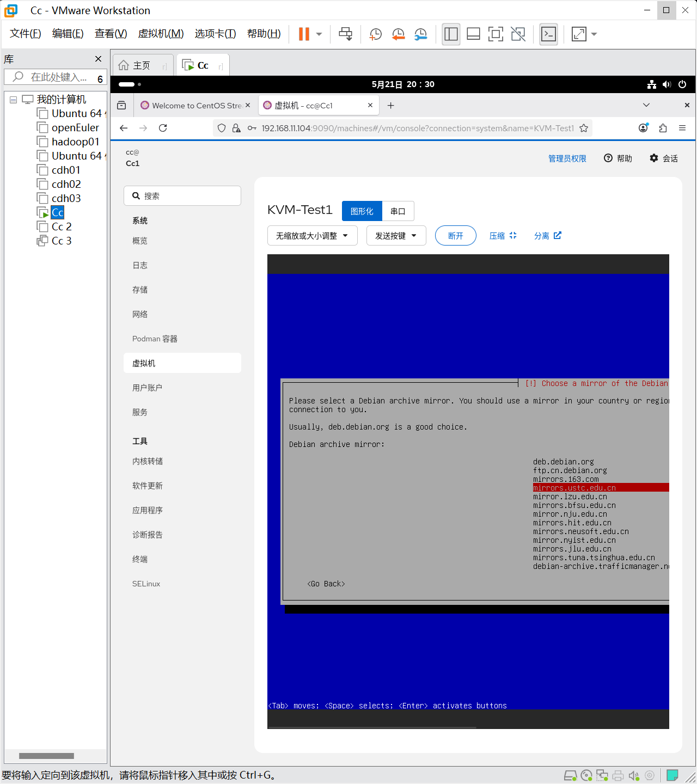Click the VMware pause virtual machine icon
The height and width of the screenshot is (784, 697).
point(304,34)
